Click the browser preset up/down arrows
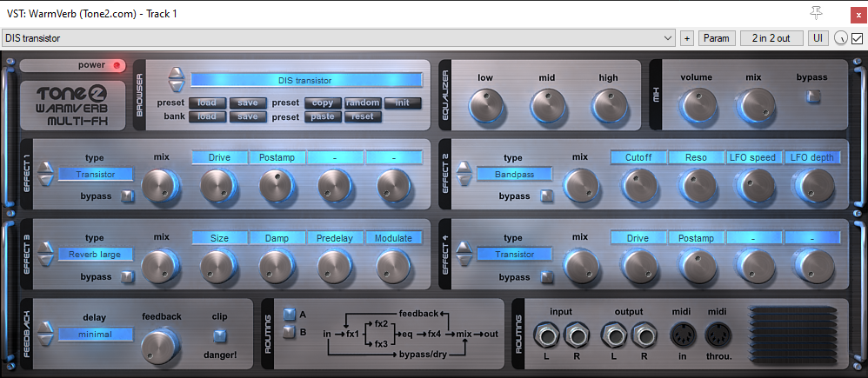 [176, 80]
